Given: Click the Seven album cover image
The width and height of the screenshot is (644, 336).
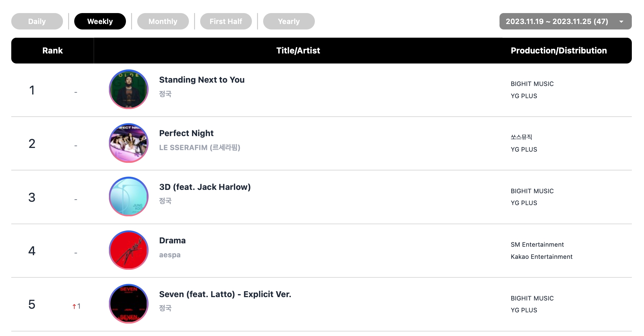Looking at the screenshot, I should click(129, 304).
